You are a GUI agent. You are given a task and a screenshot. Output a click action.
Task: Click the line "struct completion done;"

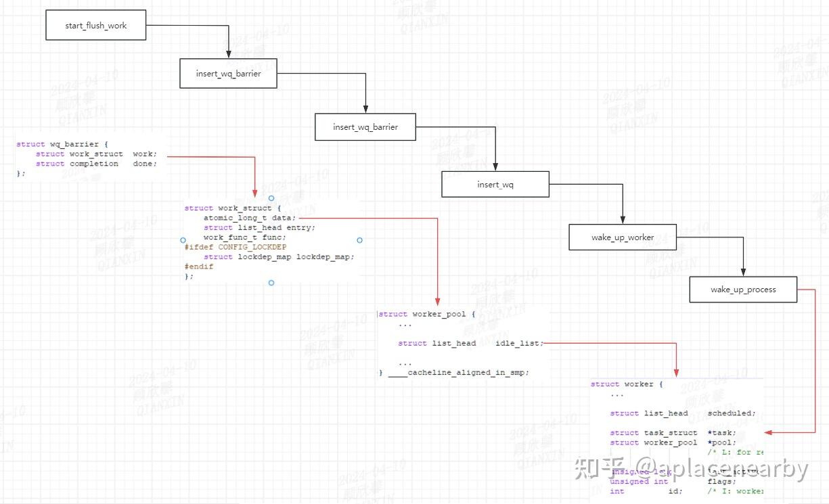click(x=96, y=164)
